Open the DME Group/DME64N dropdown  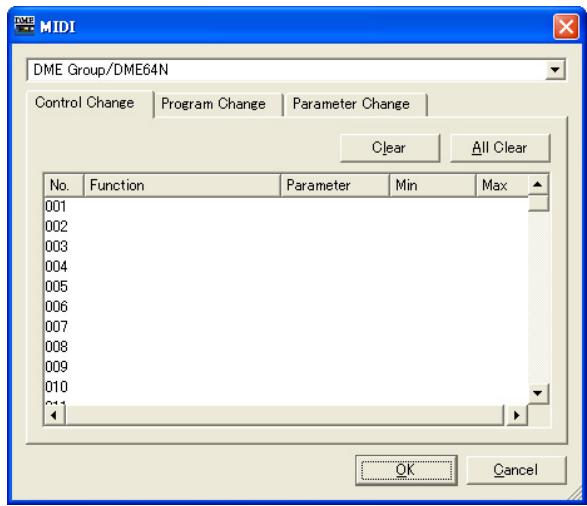tap(555, 70)
